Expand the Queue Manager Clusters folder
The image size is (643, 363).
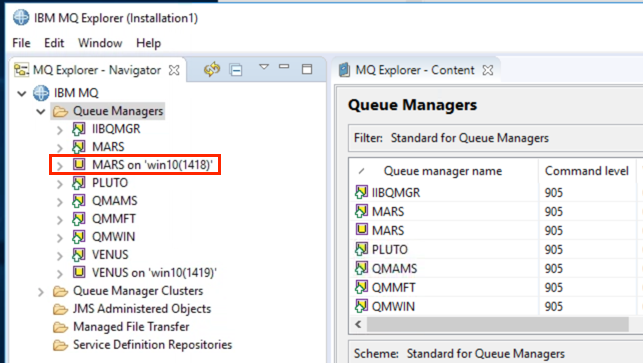[41, 292]
